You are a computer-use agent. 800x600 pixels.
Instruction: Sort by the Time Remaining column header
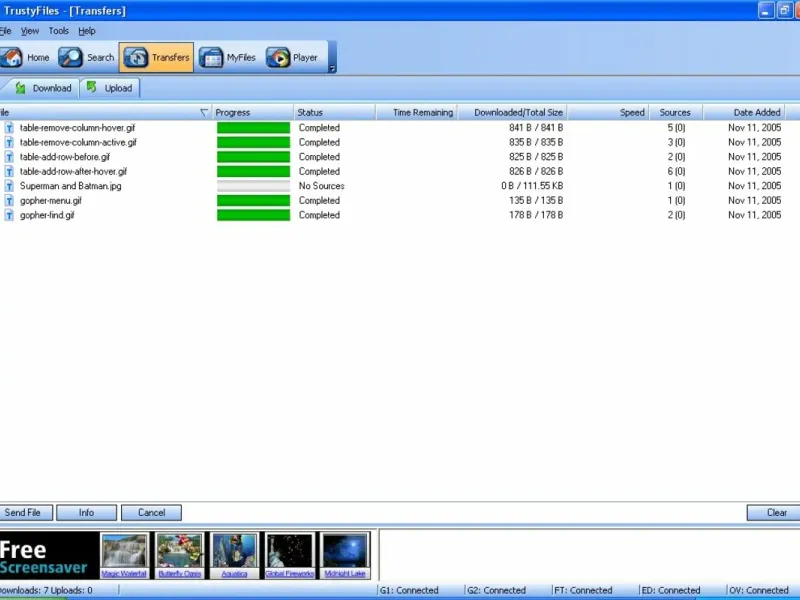coord(417,113)
